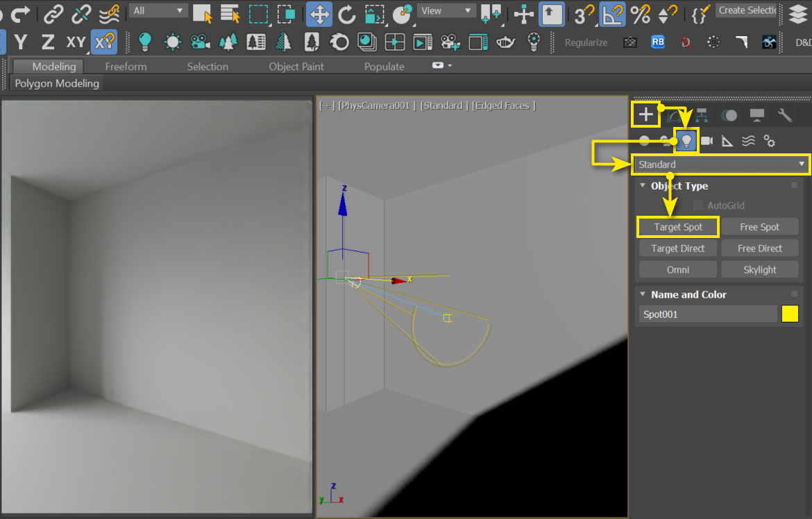Activate the Select and Scale tool
This screenshot has width=812, height=519.
(x=374, y=14)
